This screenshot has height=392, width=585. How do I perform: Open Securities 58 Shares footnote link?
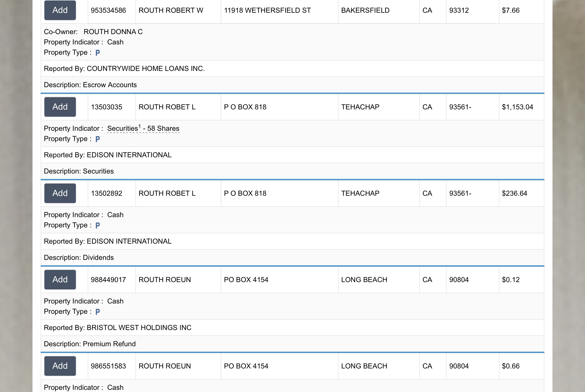click(x=143, y=128)
